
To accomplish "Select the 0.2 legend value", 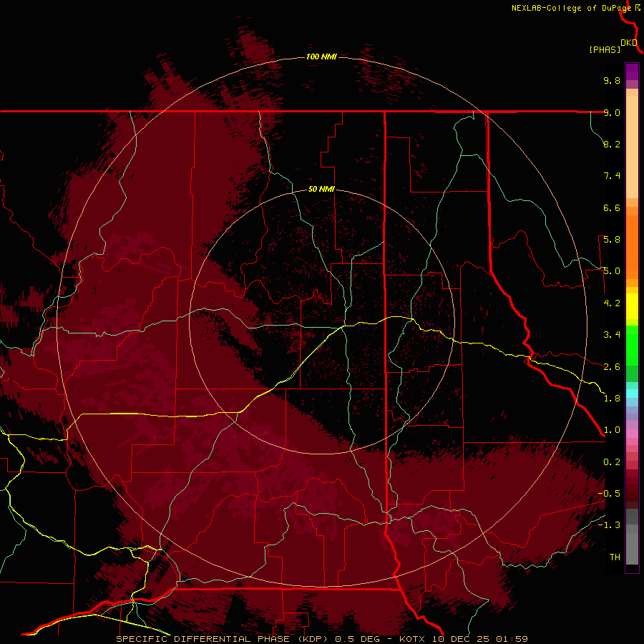I will [x=612, y=462].
